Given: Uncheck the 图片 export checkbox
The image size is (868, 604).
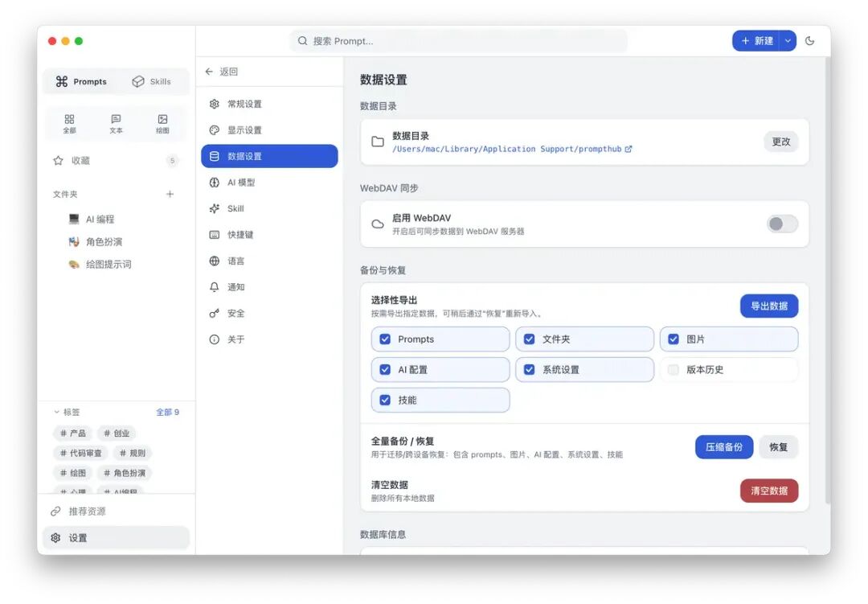Looking at the screenshot, I should (x=674, y=339).
